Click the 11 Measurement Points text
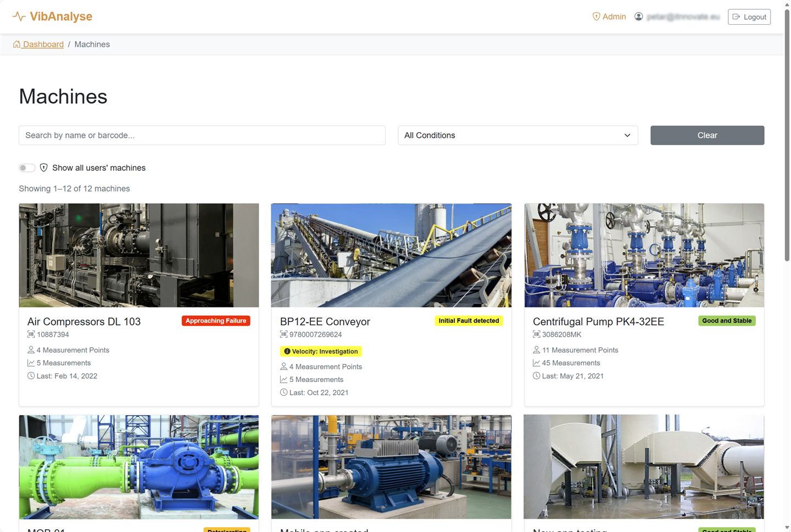 click(580, 350)
